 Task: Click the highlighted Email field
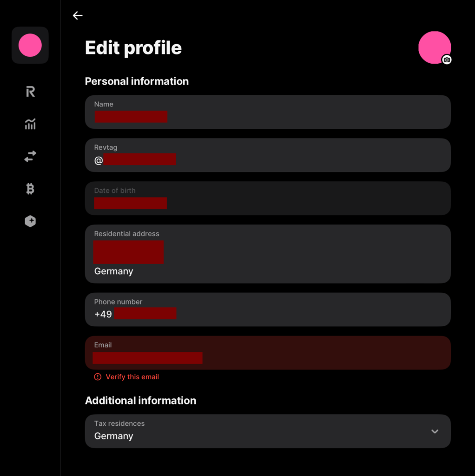(x=268, y=353)
